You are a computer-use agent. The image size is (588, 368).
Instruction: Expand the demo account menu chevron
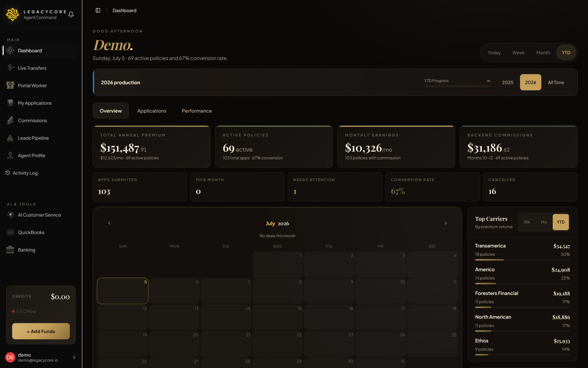coord(74,357)
